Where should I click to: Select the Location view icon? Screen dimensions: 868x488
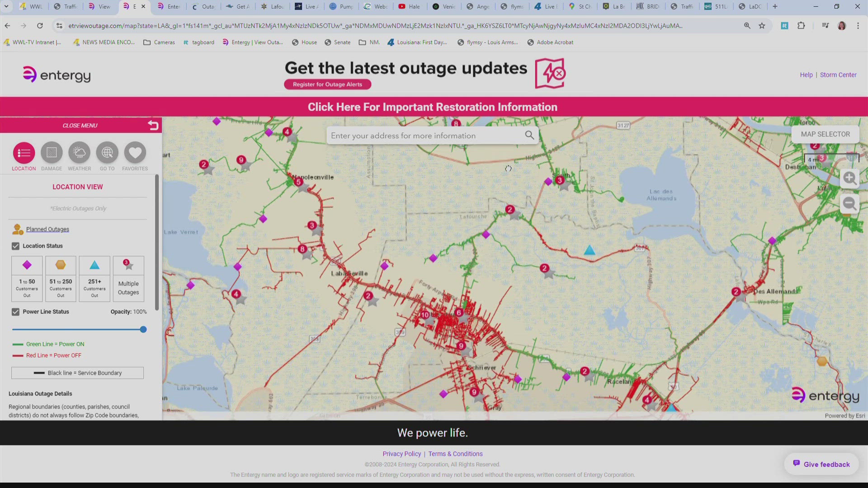[x=24, y=153]
